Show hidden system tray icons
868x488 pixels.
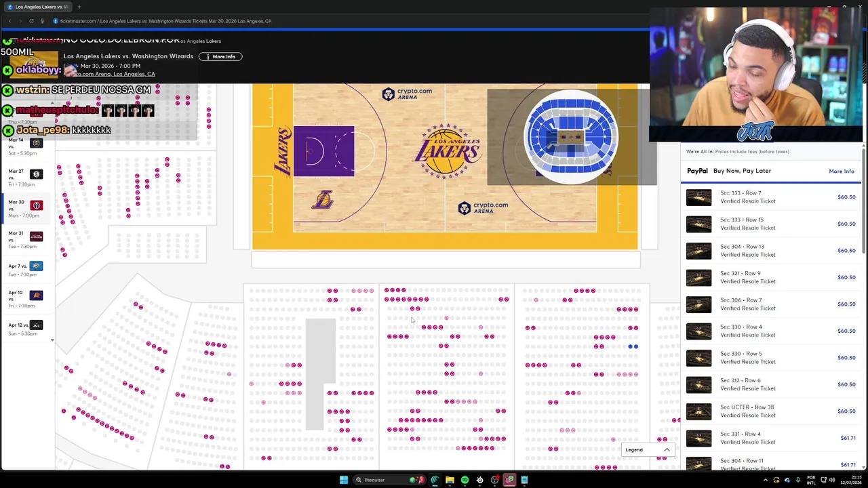pyautogui.click(x=766, y=480)
